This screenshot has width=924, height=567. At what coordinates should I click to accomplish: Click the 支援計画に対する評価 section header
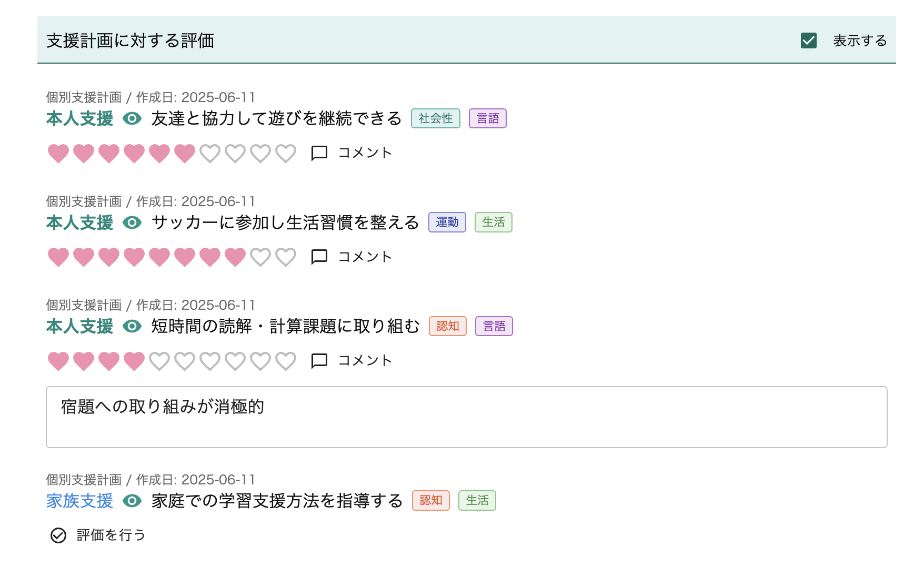click(x=130, y=40)
